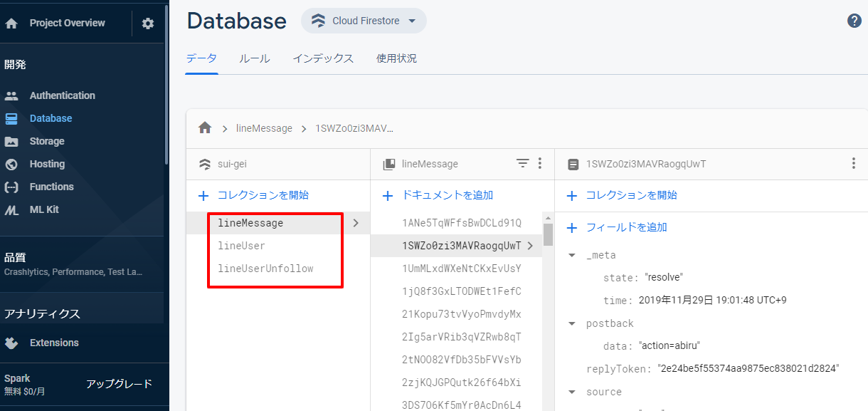Click ドキュメントを追加 button
Image resolution: width=868 pixels, height=411 pixels.
[x=448, y=195]
